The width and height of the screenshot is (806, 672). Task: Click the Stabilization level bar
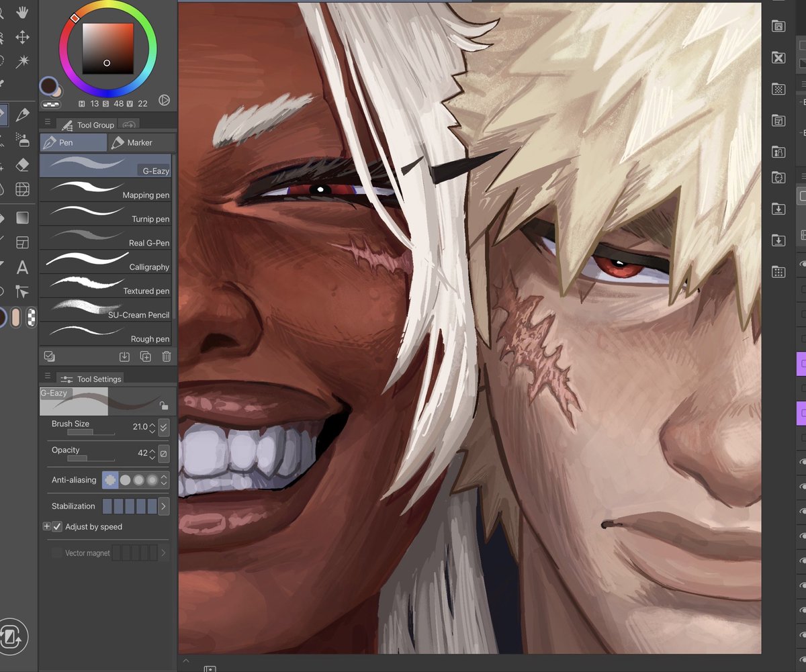(x=130, y=506)
